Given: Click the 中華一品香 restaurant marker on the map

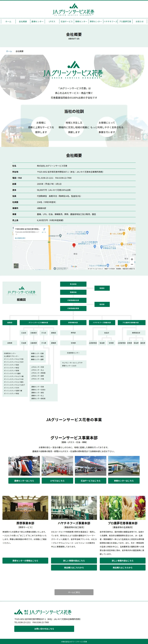Looking at the screenshot, I should click(x=126, y=266).
